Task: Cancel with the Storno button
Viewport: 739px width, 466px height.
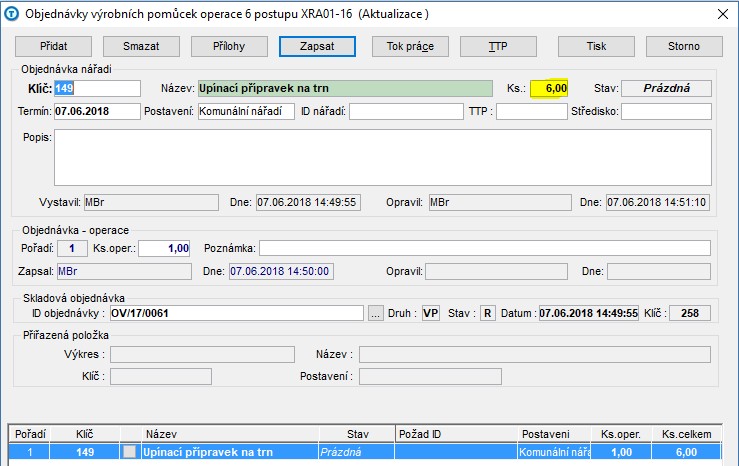Action: (x=684, y=46)
